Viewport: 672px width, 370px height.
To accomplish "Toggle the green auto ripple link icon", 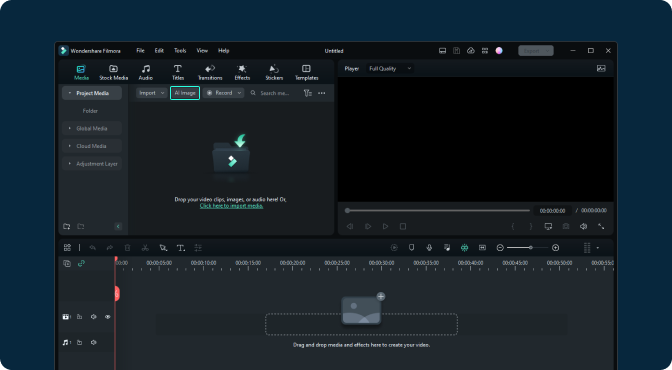I will click(x=81, y=263).
